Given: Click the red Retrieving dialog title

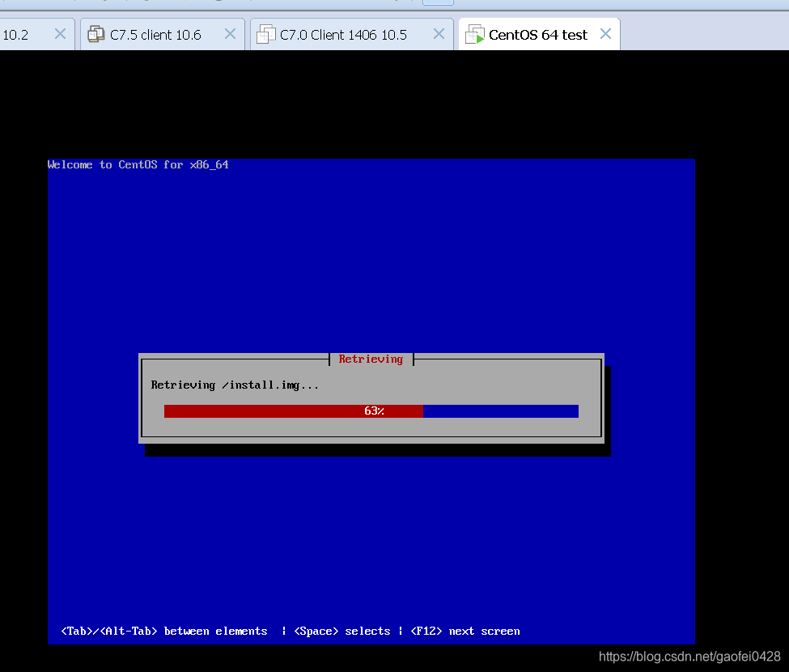Looking at the screenshot, I should point(371,359).
